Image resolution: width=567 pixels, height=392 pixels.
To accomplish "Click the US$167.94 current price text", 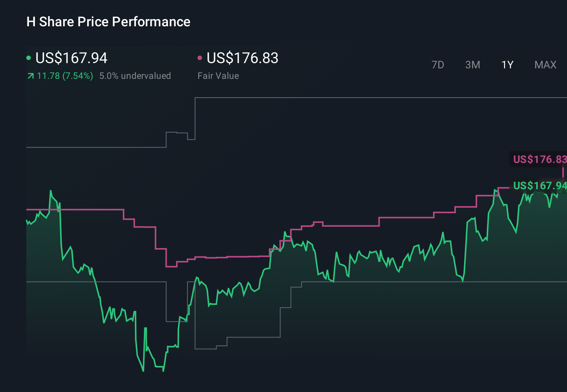I will pyautogui.click(x=71, y=58).
